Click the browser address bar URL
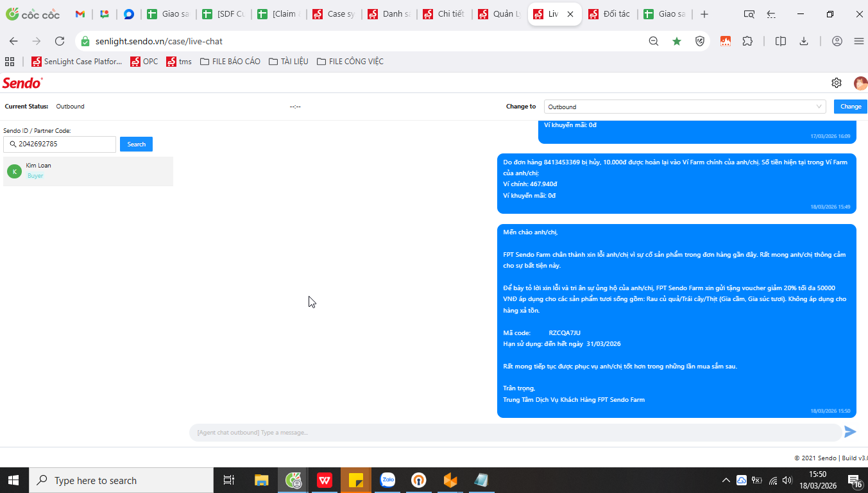 [x=159, y=41]
